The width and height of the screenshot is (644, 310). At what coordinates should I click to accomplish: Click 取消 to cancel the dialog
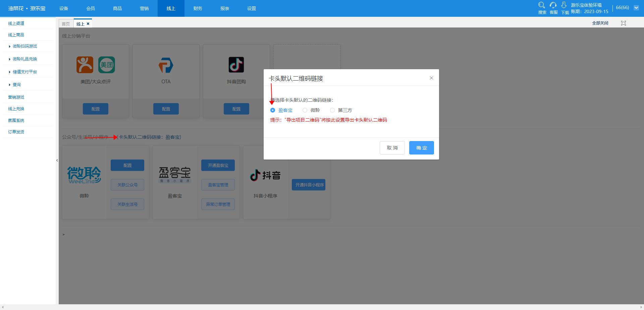click(x=392, y=148)
